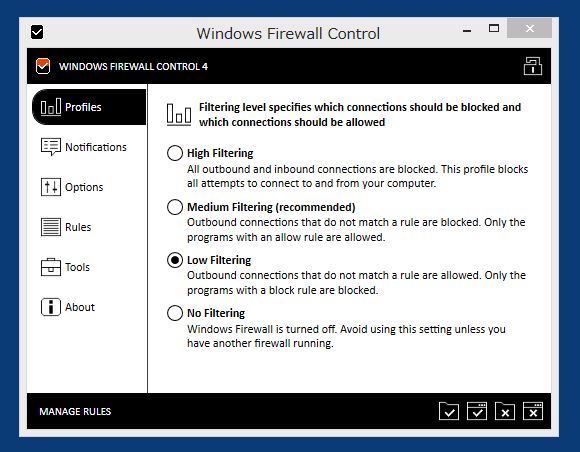The height and width of the screenshot is (452, 580).
Task: Click the Notifications speech bubble icon
Action: coord(51,147)
